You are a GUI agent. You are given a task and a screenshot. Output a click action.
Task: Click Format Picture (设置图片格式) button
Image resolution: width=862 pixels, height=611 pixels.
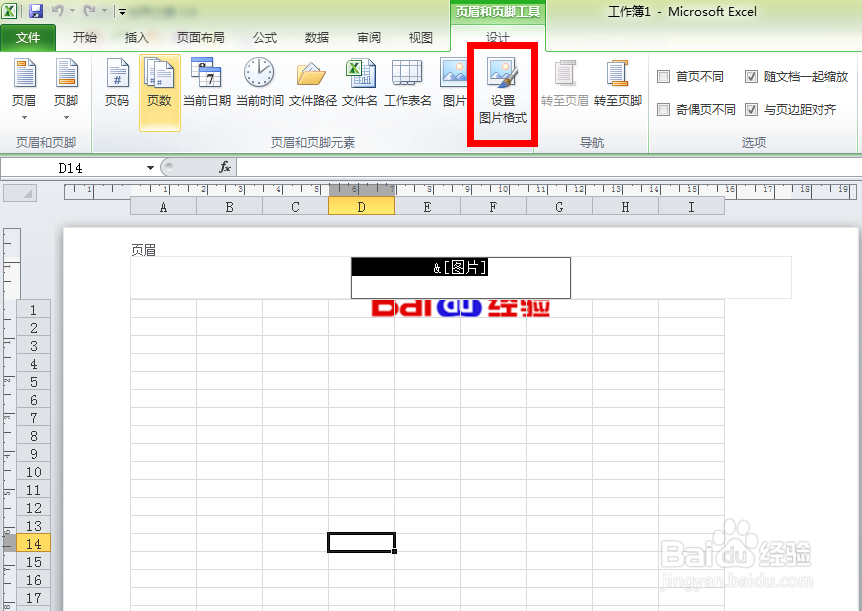point(502,92)
